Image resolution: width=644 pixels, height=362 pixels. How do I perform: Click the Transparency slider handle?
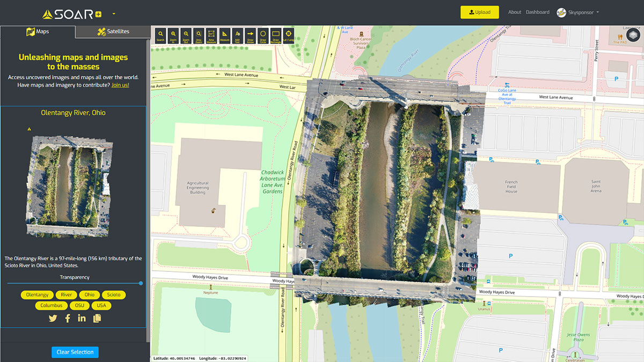click(141, 283)
